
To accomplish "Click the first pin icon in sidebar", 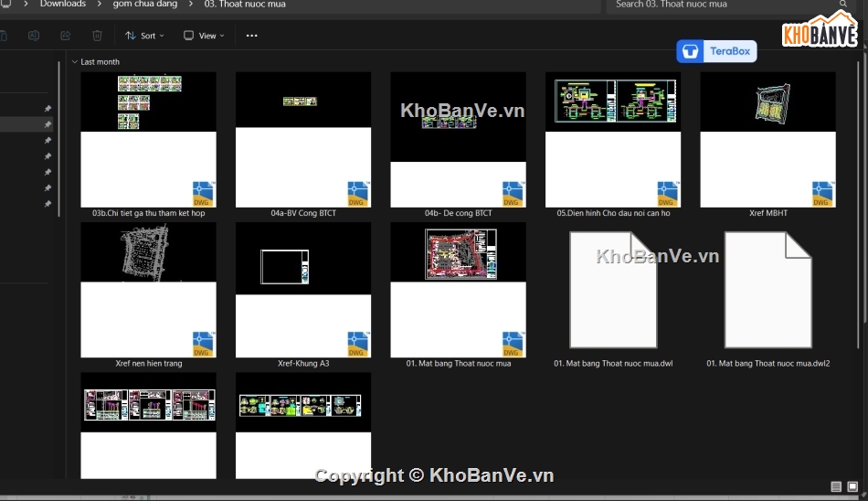I will click(x=48, y=108).
